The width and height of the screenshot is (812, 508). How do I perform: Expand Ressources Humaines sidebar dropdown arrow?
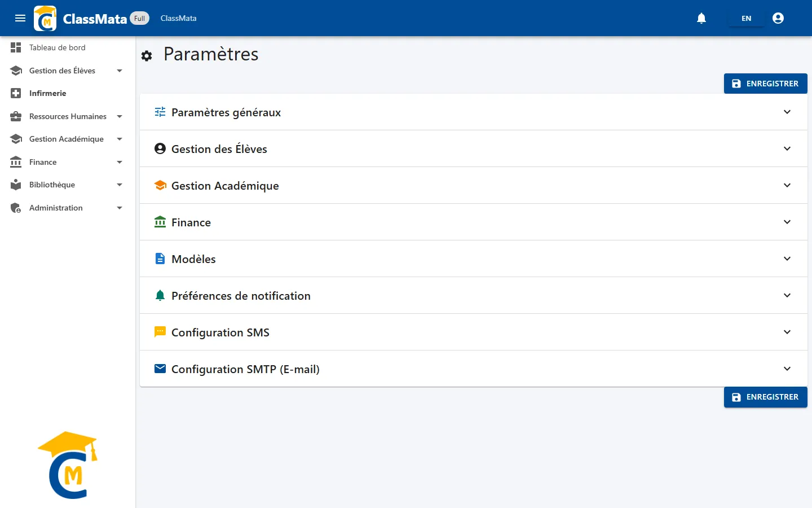point(120,116)
